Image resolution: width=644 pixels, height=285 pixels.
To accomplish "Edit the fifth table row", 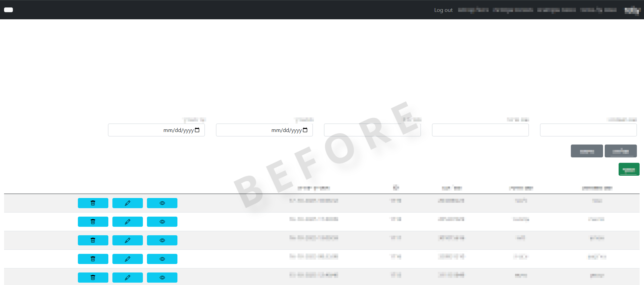I will pyautogui.click(x=127, y=278).
